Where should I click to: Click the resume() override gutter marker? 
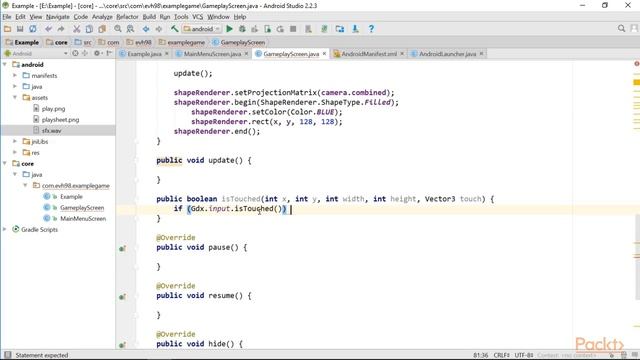(122, 297)
